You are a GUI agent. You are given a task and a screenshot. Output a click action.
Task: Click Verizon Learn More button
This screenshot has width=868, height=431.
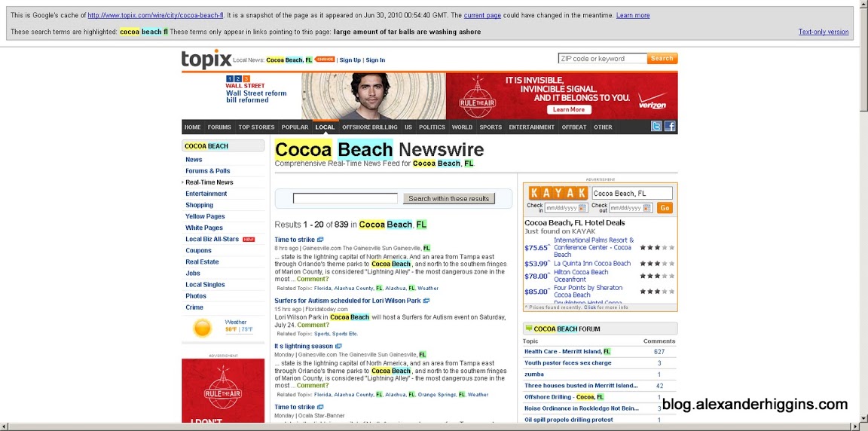click(569, 109)
